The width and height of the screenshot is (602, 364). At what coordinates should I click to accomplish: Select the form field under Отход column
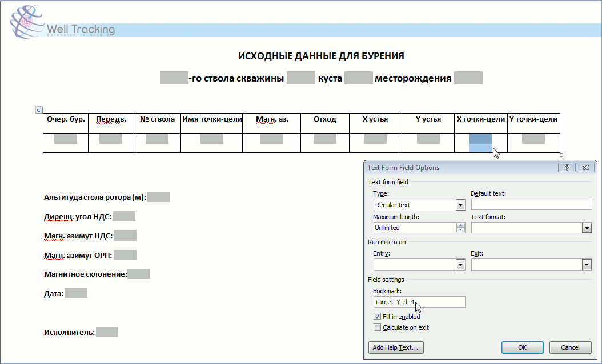pos(325,138)
